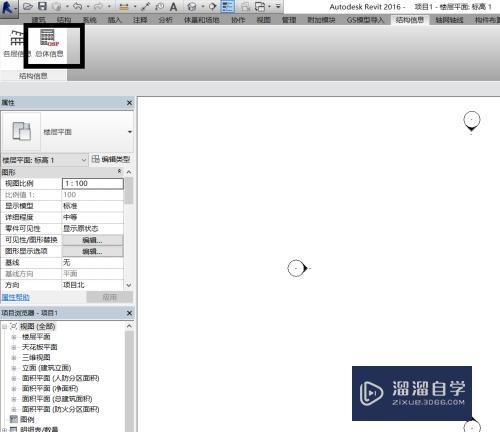
Task: Click the Redo arrow icon
Action: click(x=99, y=6)
